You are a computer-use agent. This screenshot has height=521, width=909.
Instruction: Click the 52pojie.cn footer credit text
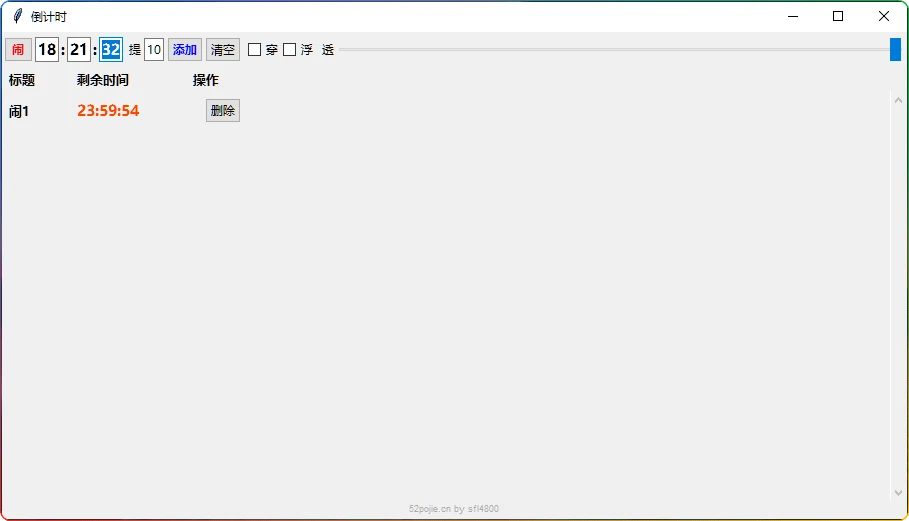tap(454, 509)
